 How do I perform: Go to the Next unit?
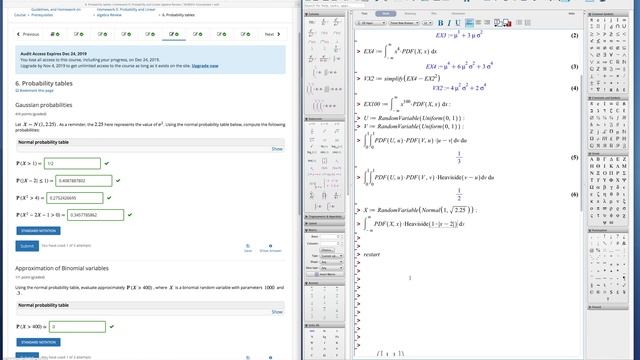click(x=272, y=34)
